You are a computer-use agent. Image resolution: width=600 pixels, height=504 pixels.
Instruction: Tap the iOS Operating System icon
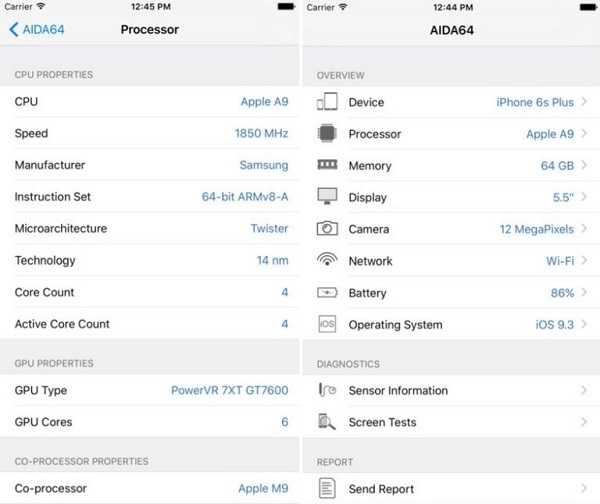327,325
